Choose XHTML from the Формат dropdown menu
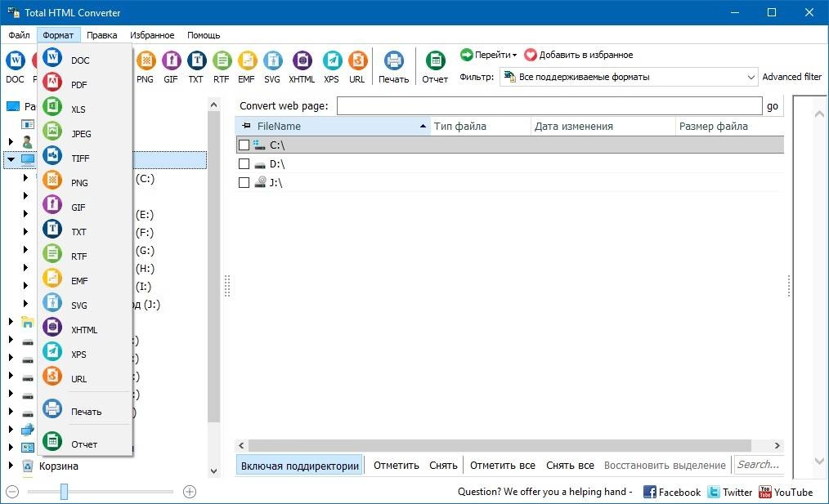 [84, 330]
